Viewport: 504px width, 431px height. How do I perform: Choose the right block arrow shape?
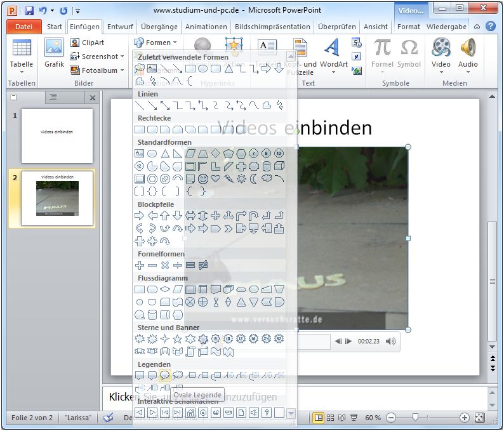[139, 216]
